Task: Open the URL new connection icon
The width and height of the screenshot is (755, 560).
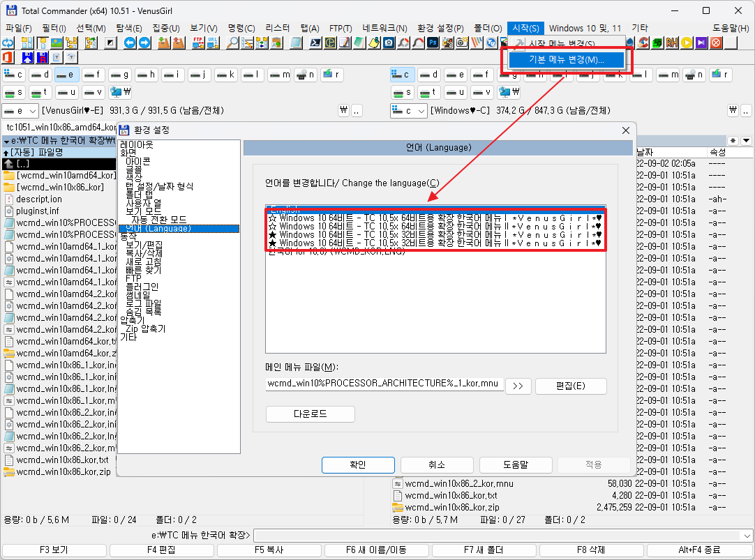Action: (x=213, y=43)
